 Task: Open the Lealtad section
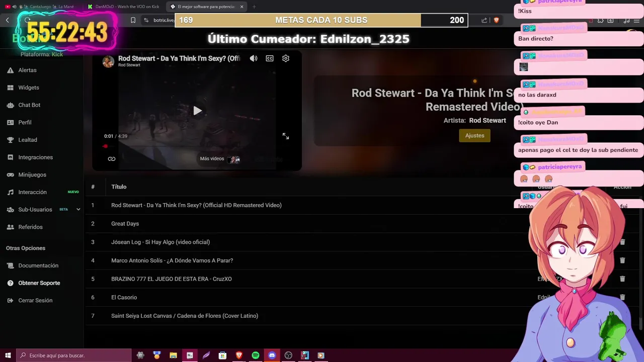(28, 140)
